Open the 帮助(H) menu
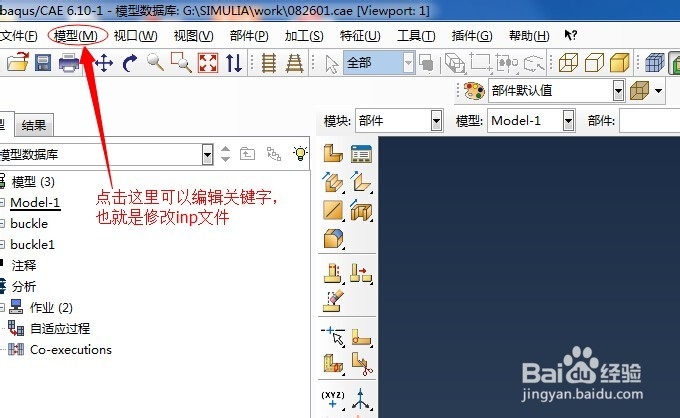680x418 pixels. coord(529,36)
